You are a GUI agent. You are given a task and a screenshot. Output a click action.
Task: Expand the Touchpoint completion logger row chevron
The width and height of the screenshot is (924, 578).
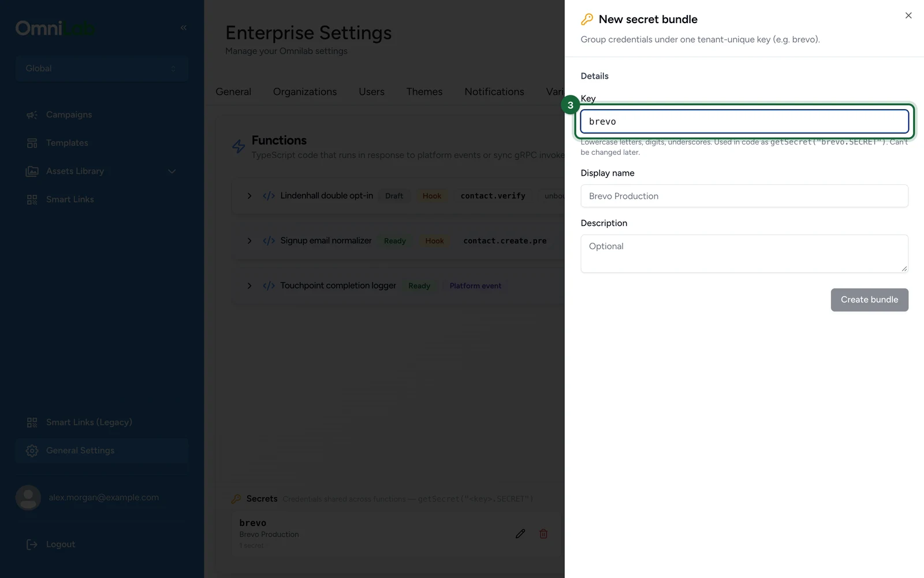[x=249, y=286]
